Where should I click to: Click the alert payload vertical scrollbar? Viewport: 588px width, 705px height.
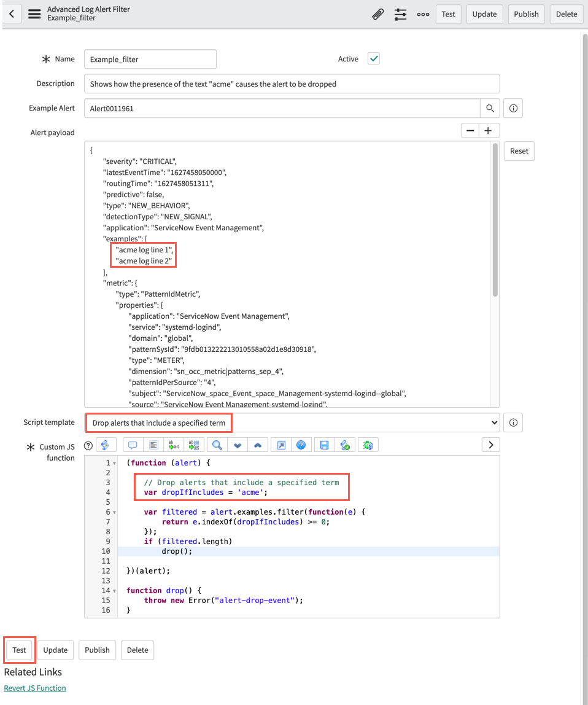pos(495,220)
